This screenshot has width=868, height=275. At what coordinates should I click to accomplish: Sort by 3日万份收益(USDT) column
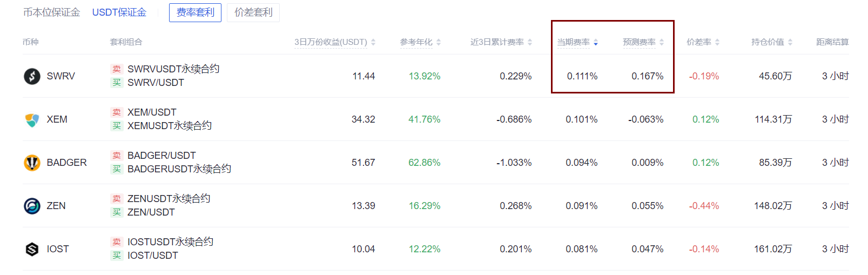pyautogui.click(x=335, y=42)
